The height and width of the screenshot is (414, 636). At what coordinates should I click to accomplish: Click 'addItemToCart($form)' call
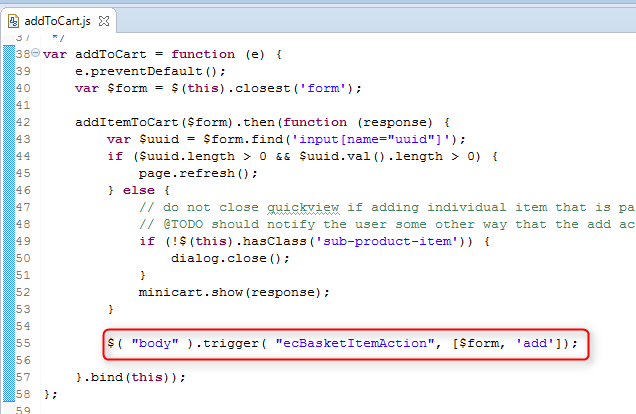coord(154,122)
